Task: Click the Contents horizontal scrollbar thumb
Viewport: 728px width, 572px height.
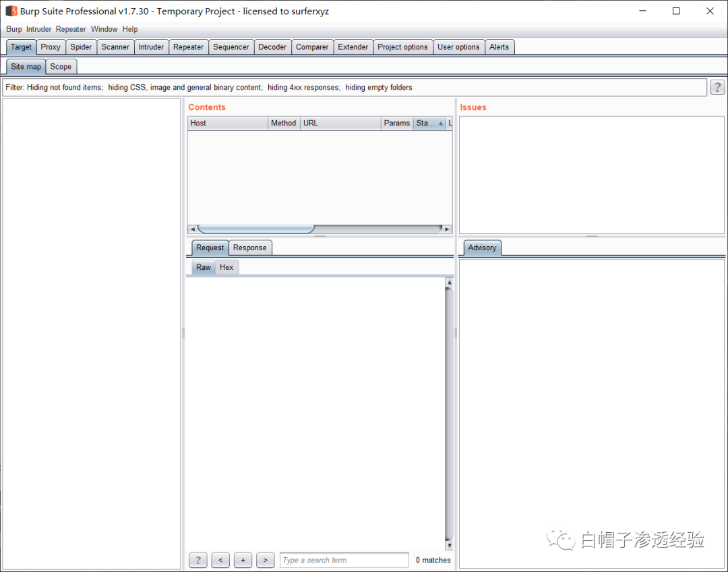Action: (x=256, y=229)
